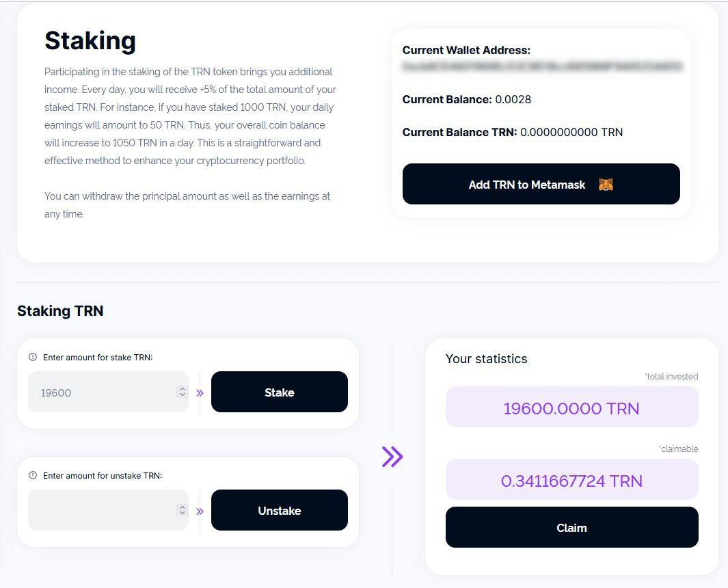Screen dimensions: 728x588
Task: Claim the claimable TRN rewards
Action: click(x=571, y=527)
